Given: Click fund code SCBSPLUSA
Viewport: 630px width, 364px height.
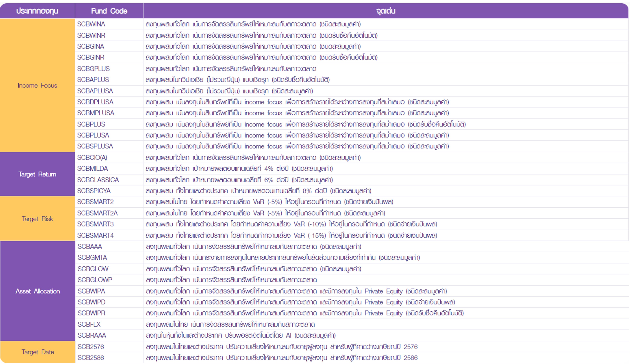Looking at the screenshot, I should (95, 146).
